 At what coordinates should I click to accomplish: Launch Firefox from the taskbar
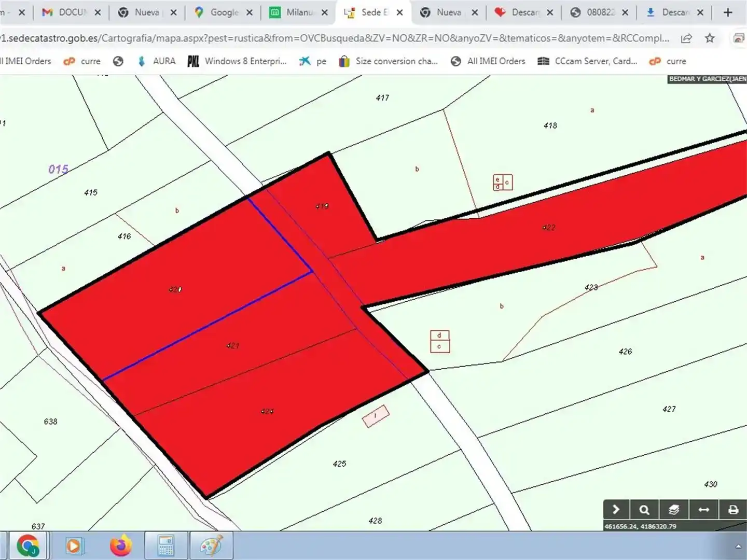(x=120, y=546)
